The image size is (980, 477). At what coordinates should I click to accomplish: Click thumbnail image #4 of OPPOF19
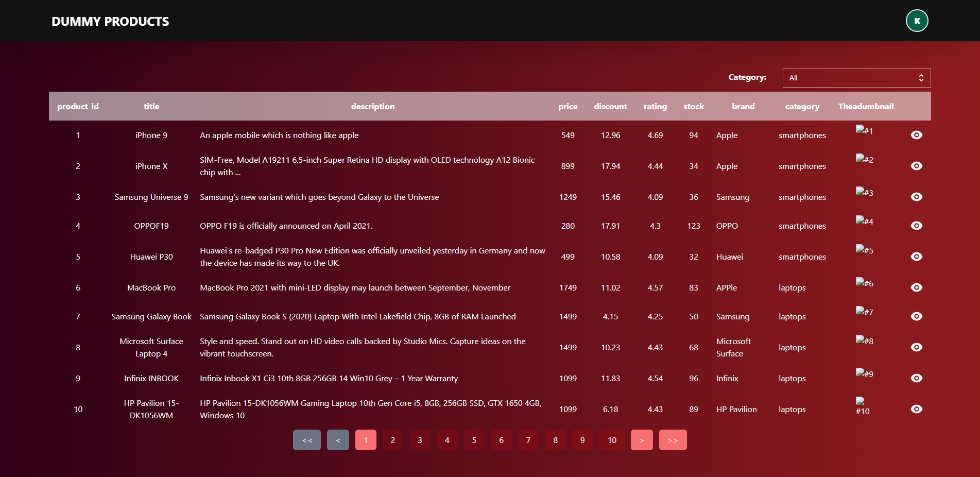click(864, 220)
